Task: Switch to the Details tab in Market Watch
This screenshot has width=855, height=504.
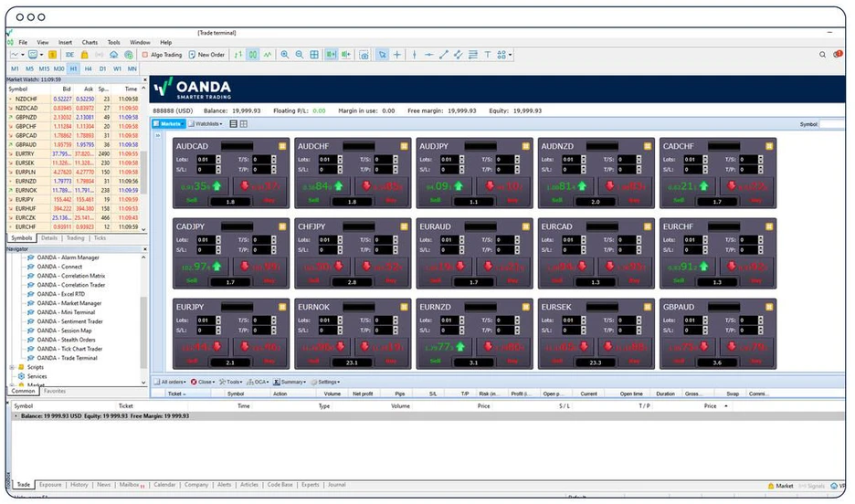Action: pyautogui.click(x=49, y=238)
